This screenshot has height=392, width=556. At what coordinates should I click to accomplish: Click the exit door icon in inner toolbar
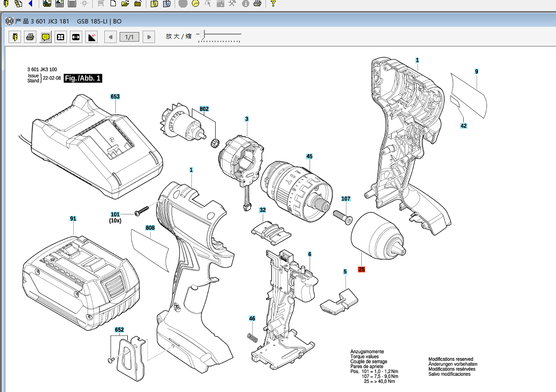(x=15, y=37)
